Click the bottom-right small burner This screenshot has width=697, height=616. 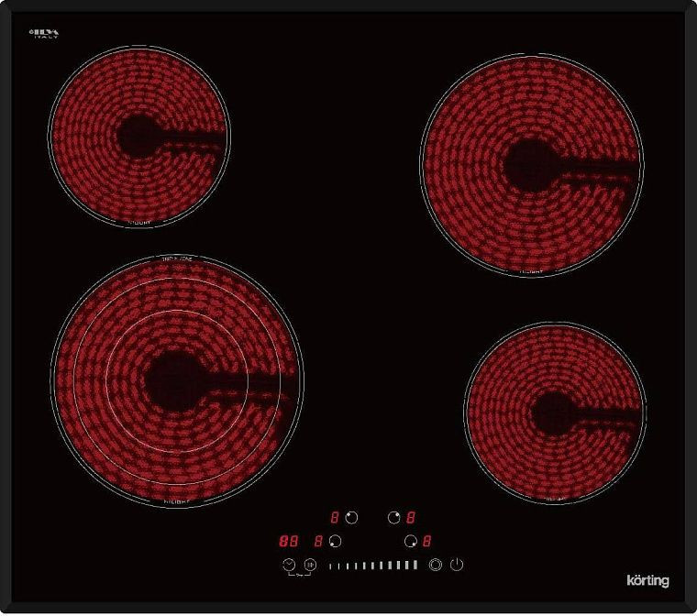point(555,412)
